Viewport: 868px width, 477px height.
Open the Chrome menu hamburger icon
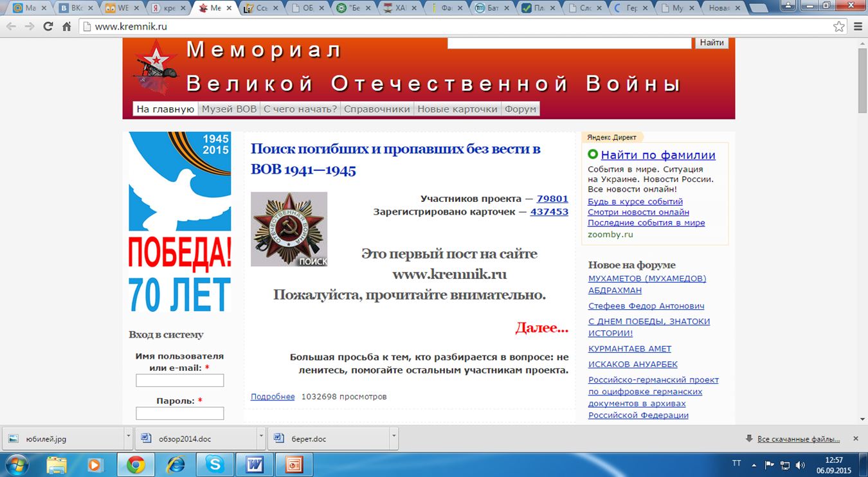point(858,26)
